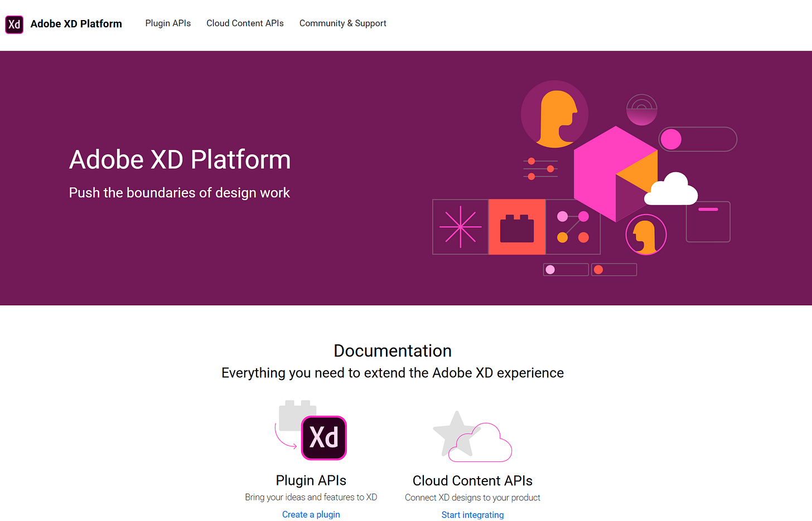The image size is (812, 521).
Task: Click 'Push the boundaries of design work' tagline
Action: [x=179, y=193]
